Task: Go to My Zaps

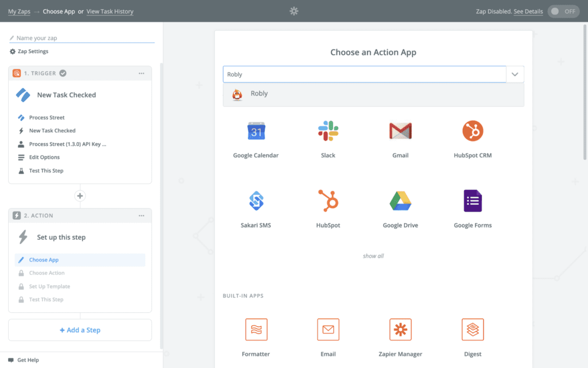Action: 19,11
